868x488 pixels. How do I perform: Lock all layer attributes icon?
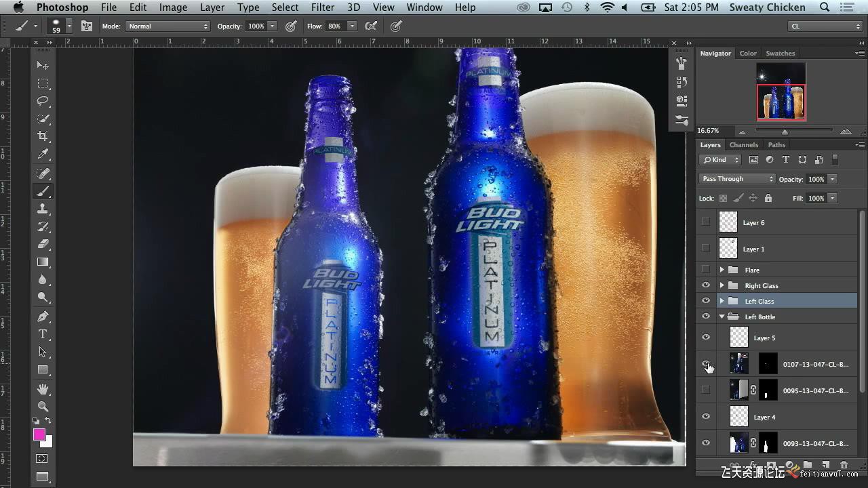(768, 198)
